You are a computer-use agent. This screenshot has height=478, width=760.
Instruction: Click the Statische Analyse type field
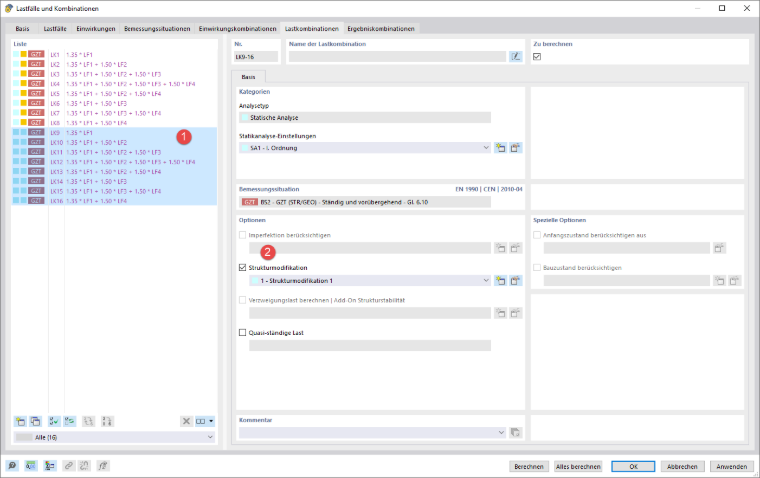pyautogui.click(x=365, y=118)
